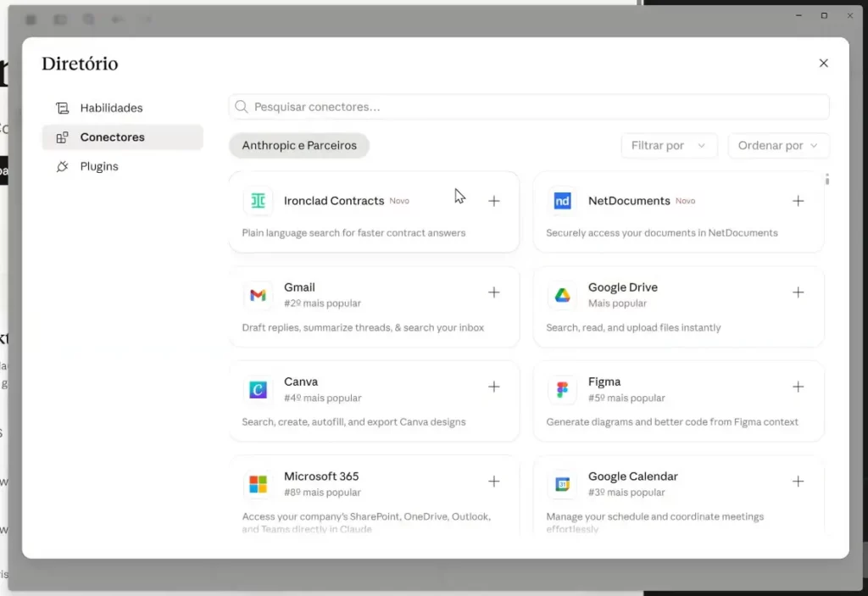Click the '#2º mais popular' label
Image resolution: width=868 pixels, height=596 pixels.
click(322, 303)
